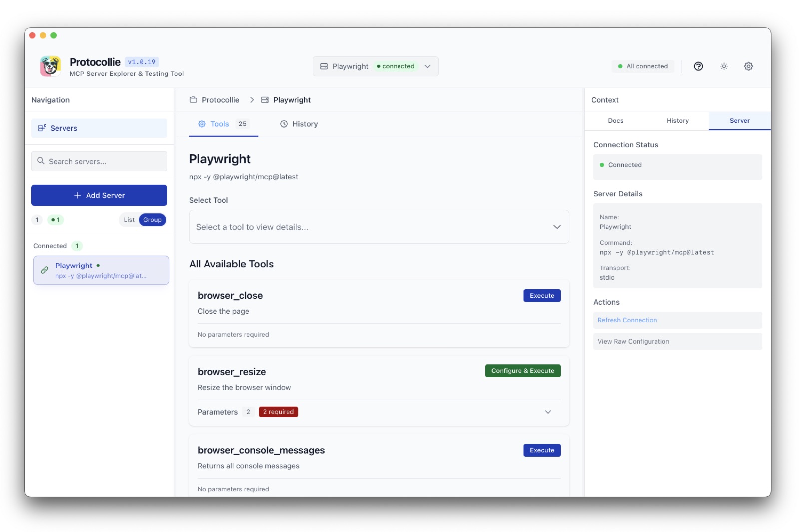This screenshot has height=532, width=799.
Task: Switch server view to List
Action: click(129, 220)
